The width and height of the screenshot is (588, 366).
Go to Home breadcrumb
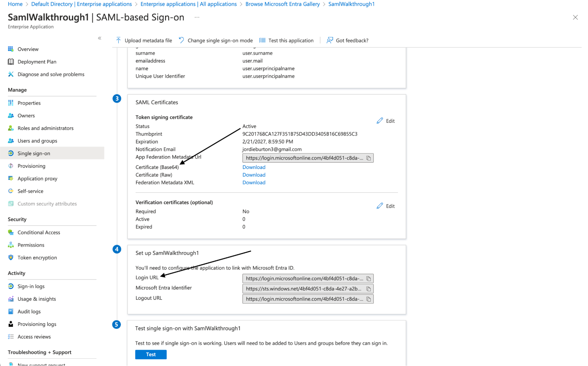click(x=15, y=4)
